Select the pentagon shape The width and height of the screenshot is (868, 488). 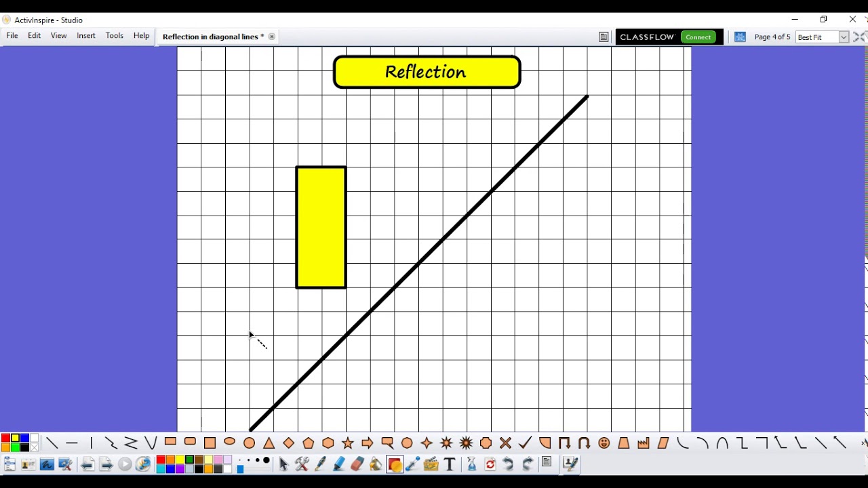[309, 443]
